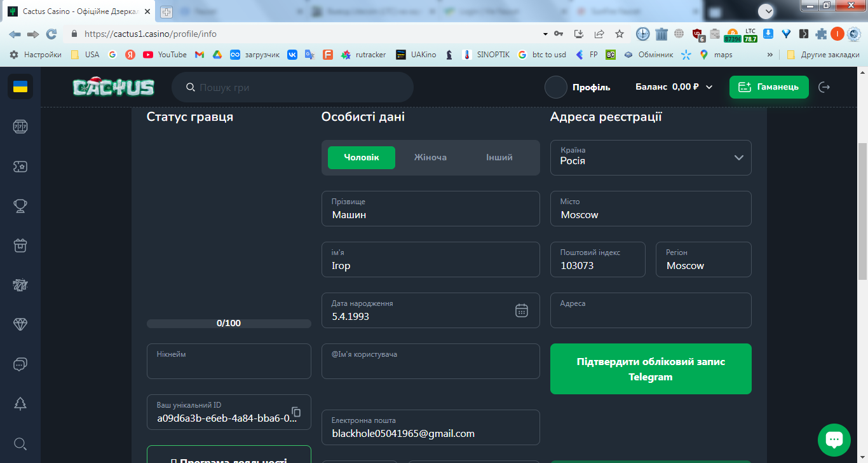The image size is (868, 463).
Task: Click the trash bin extension icon
Action: tap(661, 34)
